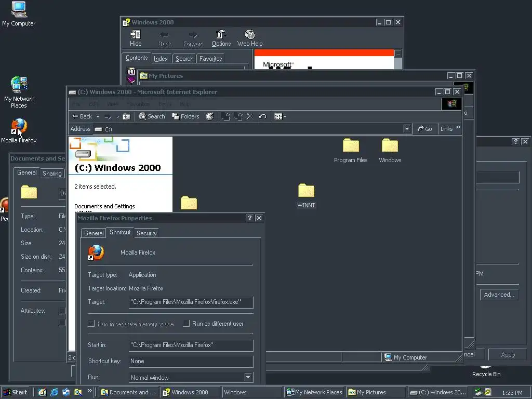The height and width of the screenshot is (399, 532).
Task: Click the help window content scrollbar up arrow
Action: click(x=398, y=54)
